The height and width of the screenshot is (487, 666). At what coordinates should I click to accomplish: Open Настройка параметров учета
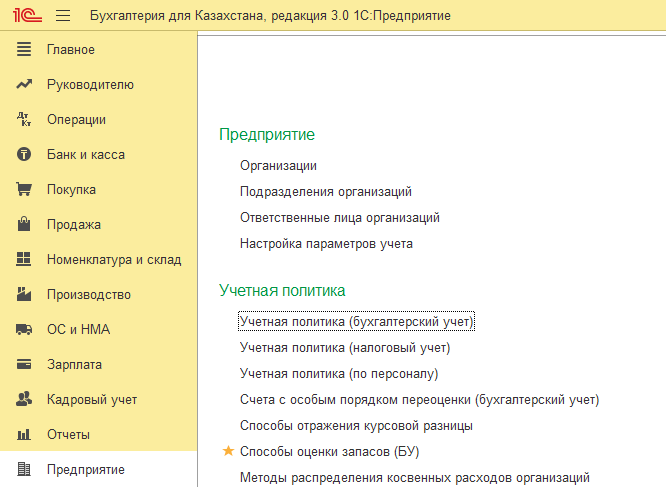tap(326, 244)
